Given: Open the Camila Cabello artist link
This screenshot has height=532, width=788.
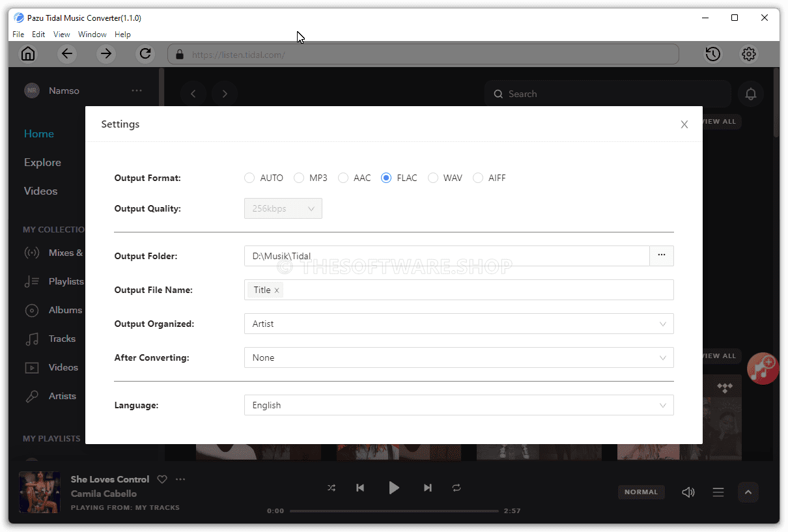Looking at the screenshot, I should click(104, 494).
